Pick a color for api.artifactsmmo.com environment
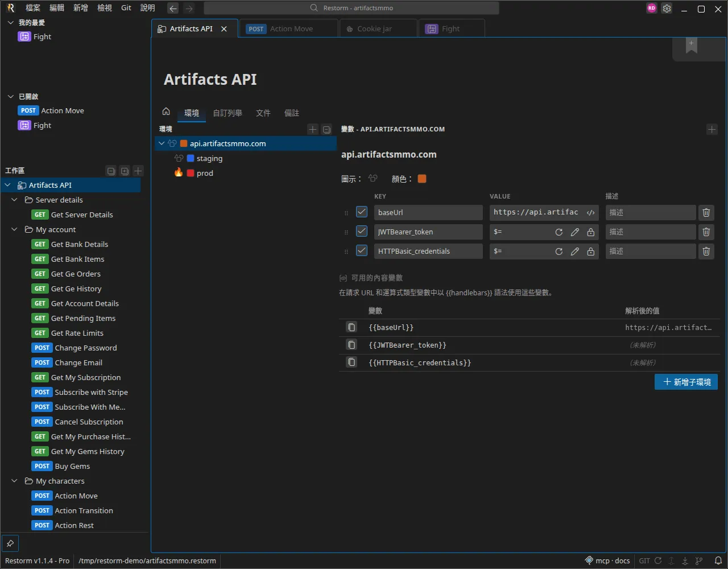This screenshot has height=569, width=728. [422, 179]
